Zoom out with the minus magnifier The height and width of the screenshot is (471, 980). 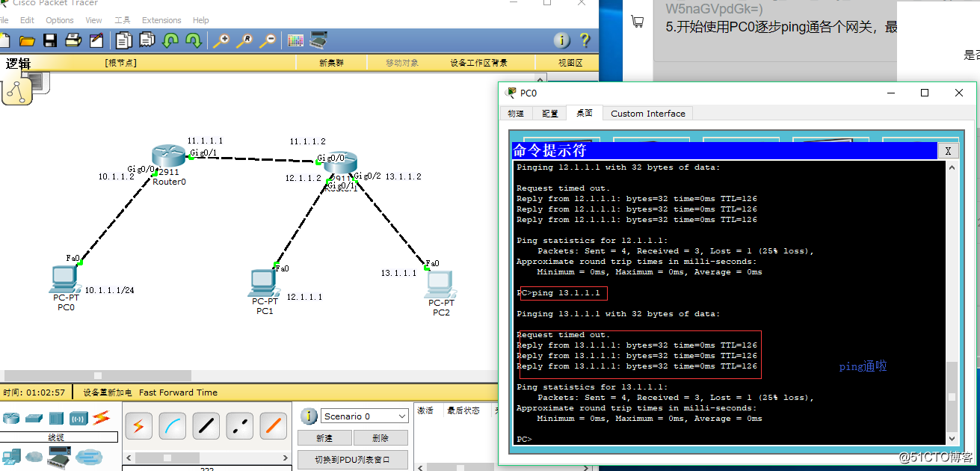tap(267, 40)
